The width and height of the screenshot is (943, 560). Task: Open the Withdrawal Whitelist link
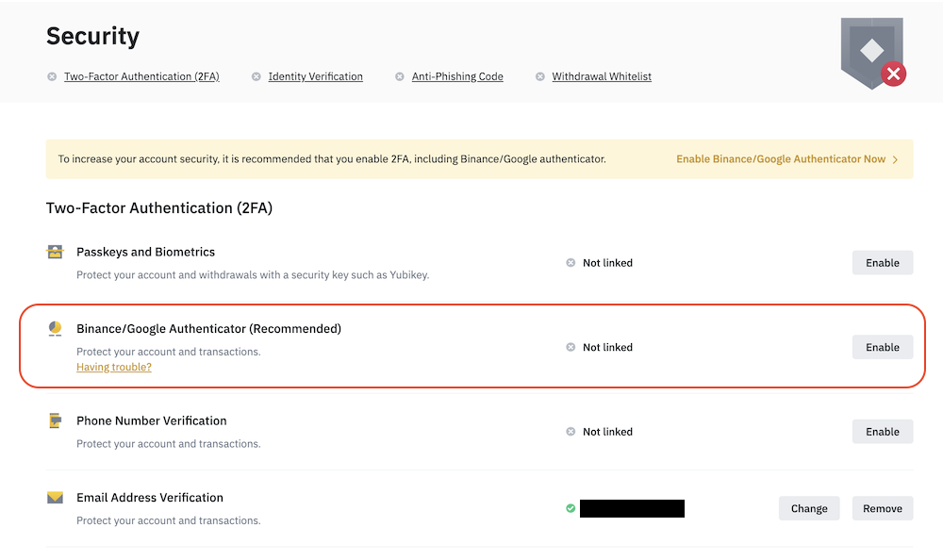click(602, 76)
